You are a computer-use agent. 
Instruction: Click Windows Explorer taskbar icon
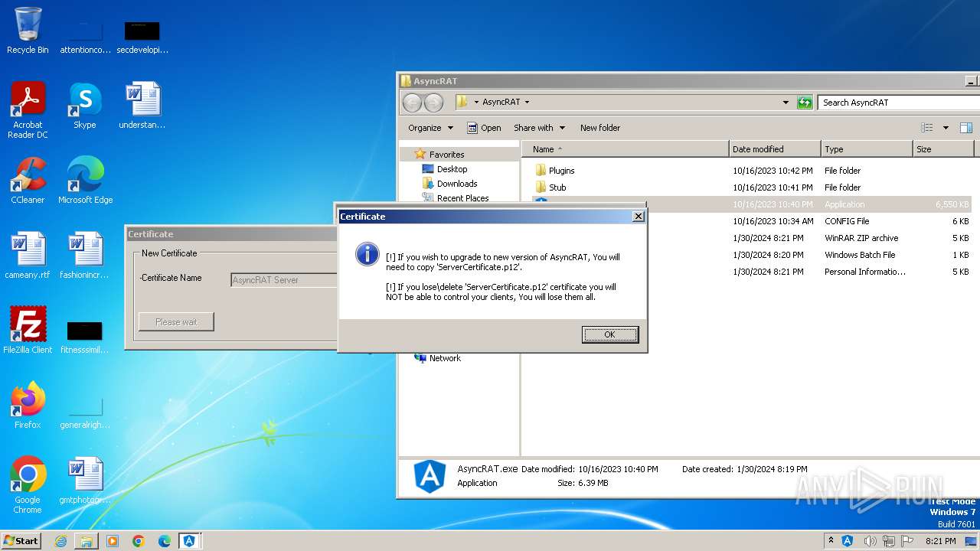[x=87, y=541]
